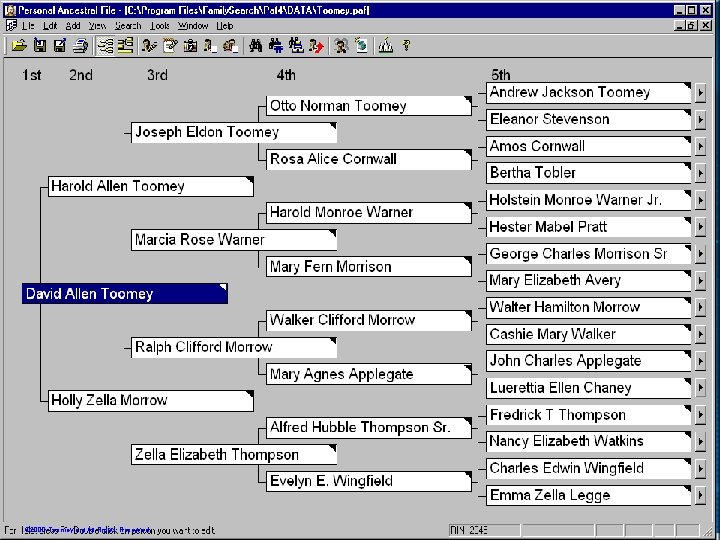The height and width of the screenshot is (540, 720).
Task: Select Fredrick T Thompson name box
Action: pyautogui.click(x=589, y=415)
